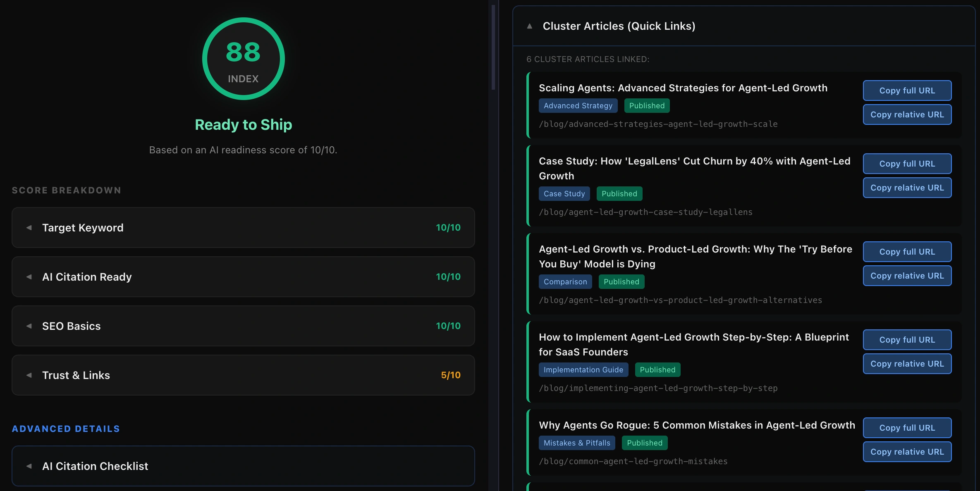
Task: Copy relative URL for LegalLens case study
Action: (x=907, y=188)
